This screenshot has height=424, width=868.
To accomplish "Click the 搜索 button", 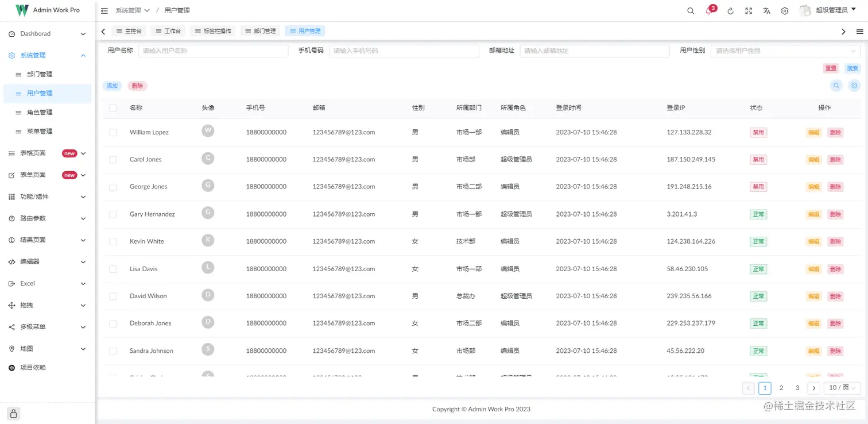I will [852, 68].
